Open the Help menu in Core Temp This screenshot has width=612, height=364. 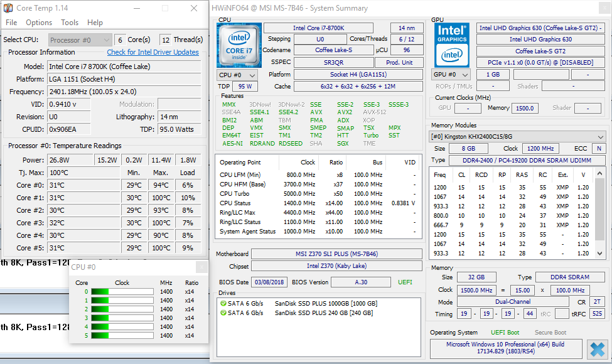[x=95, y=22]
